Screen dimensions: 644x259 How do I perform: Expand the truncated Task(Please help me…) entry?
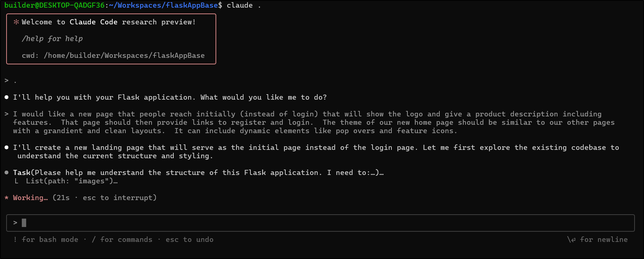pos(198,172)
